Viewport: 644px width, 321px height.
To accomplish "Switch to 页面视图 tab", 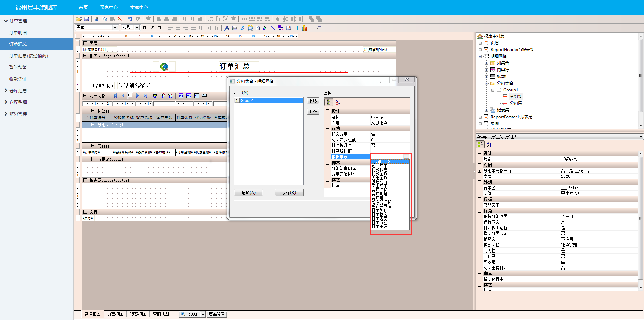I will tap(115, 314).
